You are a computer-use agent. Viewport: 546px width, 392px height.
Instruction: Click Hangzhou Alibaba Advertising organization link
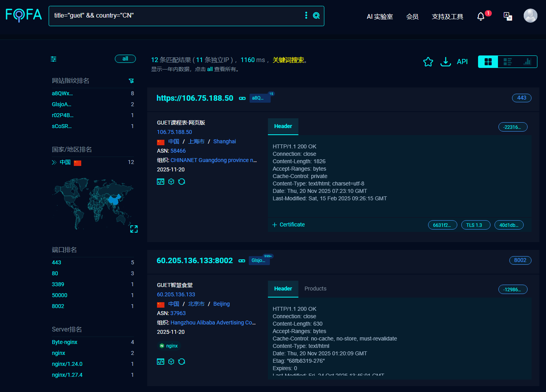pyautogui.click(x=213, y=323)
